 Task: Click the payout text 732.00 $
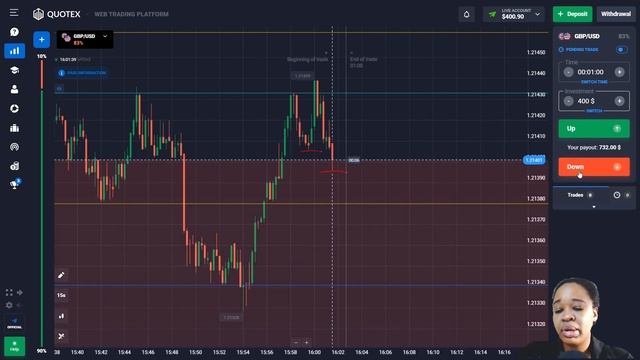click(x=610, y=147)
